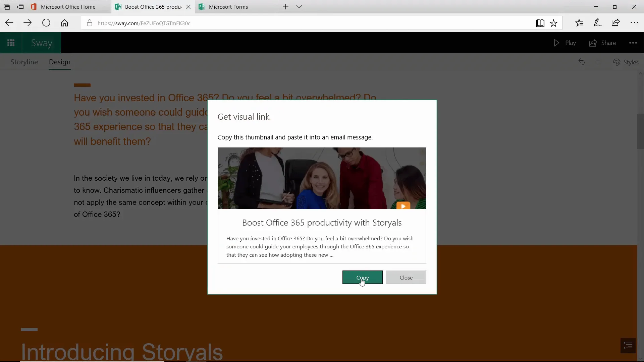Click the Forms icon on Microsoft Forms tab
The height and width of the screenshot is (362, 644).
(x=202, y=7)
